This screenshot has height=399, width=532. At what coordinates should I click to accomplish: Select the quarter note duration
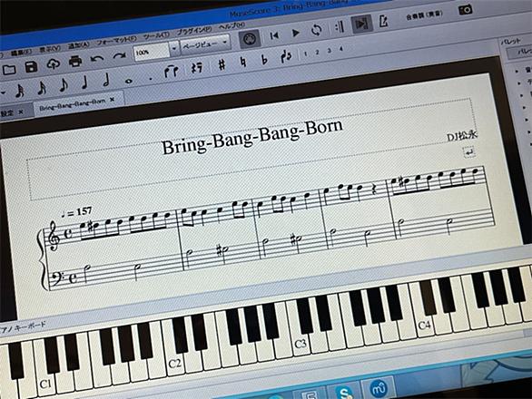84,83
